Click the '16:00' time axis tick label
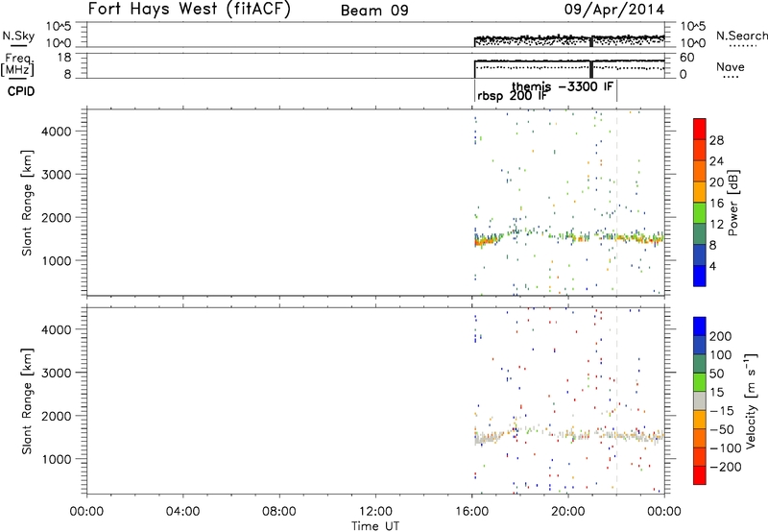Viewport: 768px width, 532px height. click(471, 512)
